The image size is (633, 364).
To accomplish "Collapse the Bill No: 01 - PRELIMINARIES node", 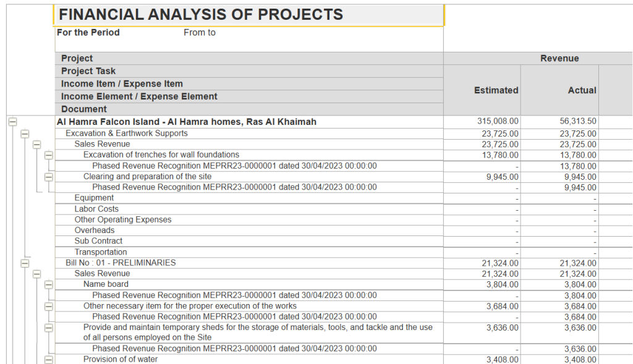I will click(23, 262).
